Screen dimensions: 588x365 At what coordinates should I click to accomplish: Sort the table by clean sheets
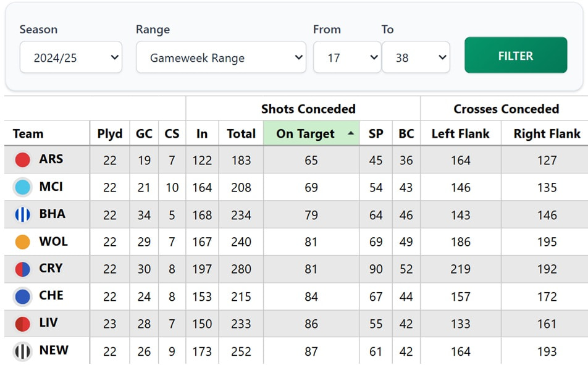pyautogui.click(x=171, y=133)
